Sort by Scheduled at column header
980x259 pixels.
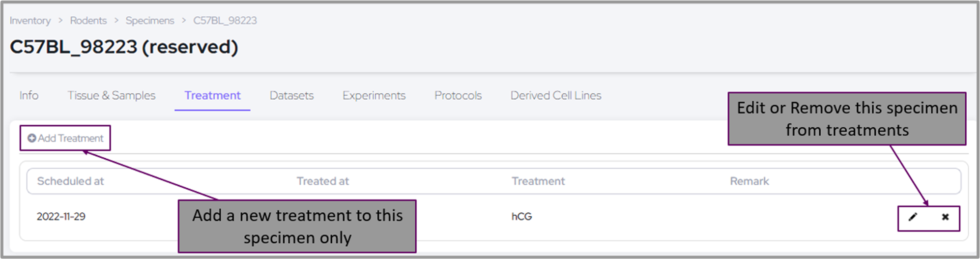pos(71,181)
